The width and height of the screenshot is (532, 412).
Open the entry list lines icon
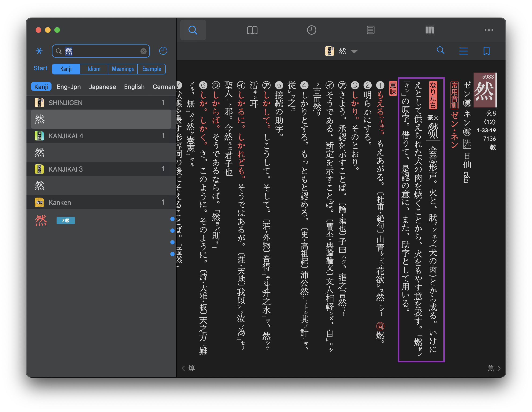tap(463, 51)
